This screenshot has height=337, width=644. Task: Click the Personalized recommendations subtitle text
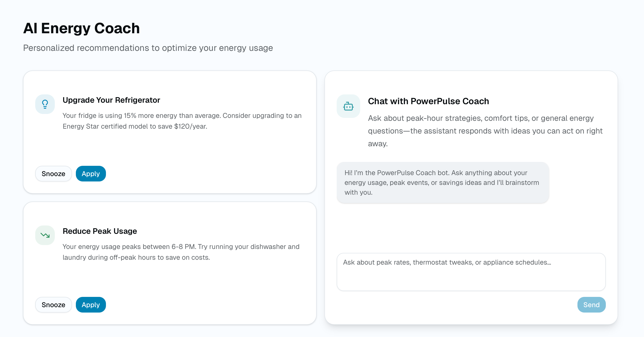click(148, 48)
